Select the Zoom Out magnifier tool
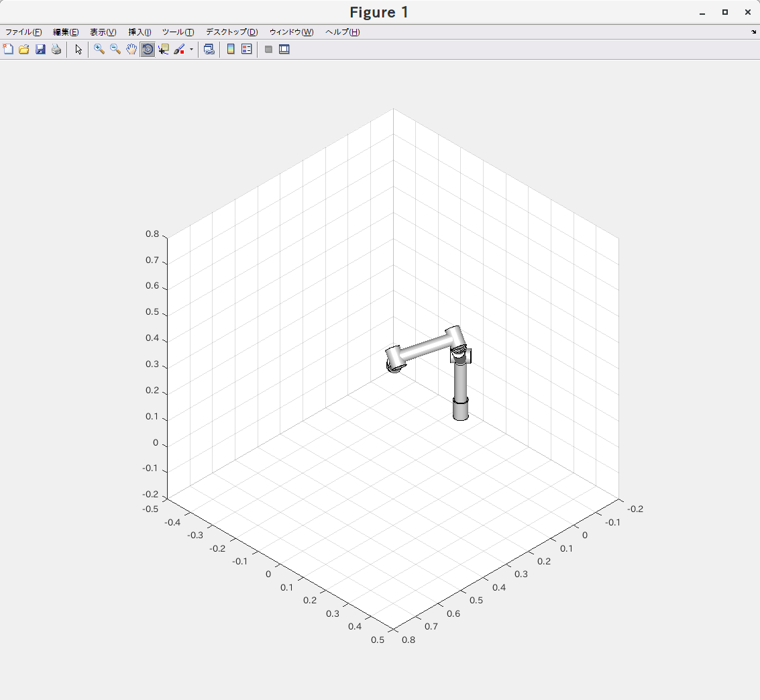The width and height of the screenshot is (760, 700). 115,50
